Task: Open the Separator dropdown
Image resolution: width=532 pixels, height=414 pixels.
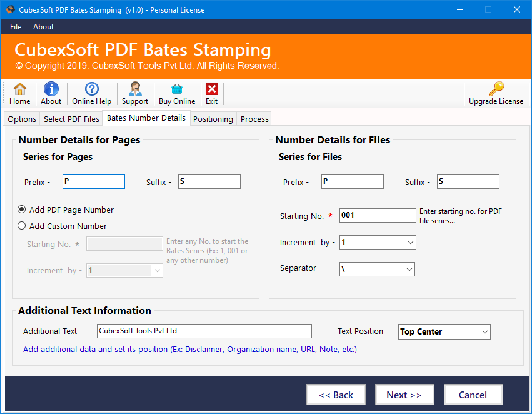Action: (x=409, y=269)
